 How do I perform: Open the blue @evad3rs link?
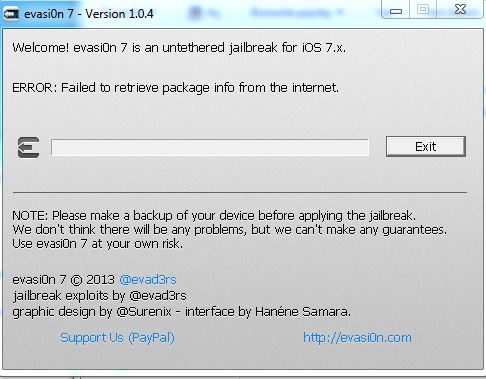click(148, 279)
